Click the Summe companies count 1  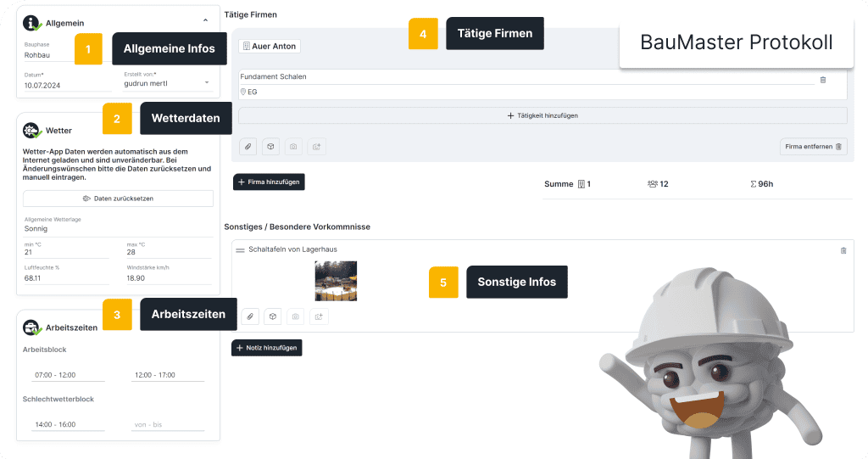pyautogui.click(x=584, y=184)
